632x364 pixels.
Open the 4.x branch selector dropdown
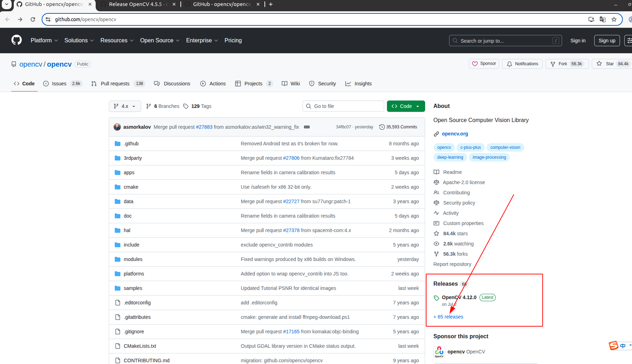click(125, 106)
